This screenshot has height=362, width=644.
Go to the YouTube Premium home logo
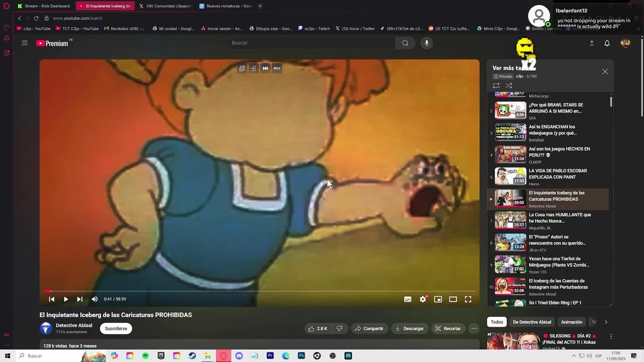pos(52,43)
